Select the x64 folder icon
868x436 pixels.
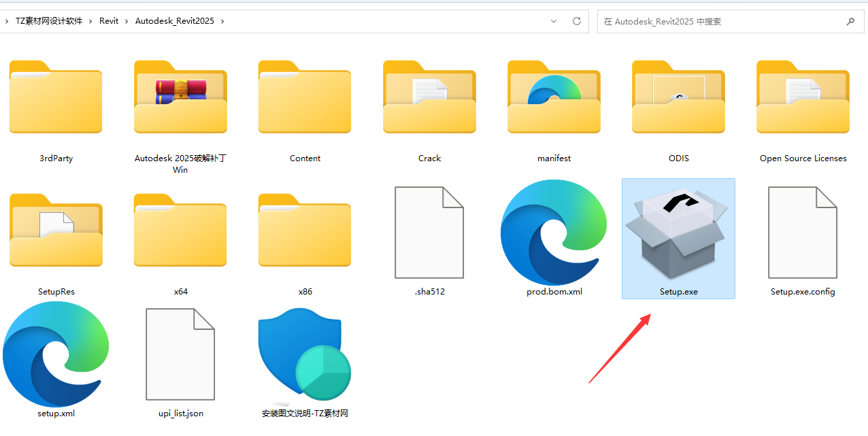180,230
